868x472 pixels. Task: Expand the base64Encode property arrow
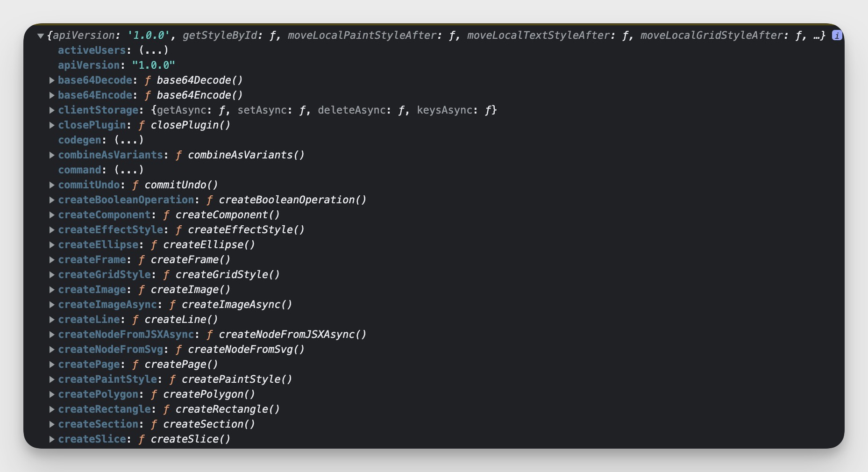pyautogui.click(x=52, y=95)
